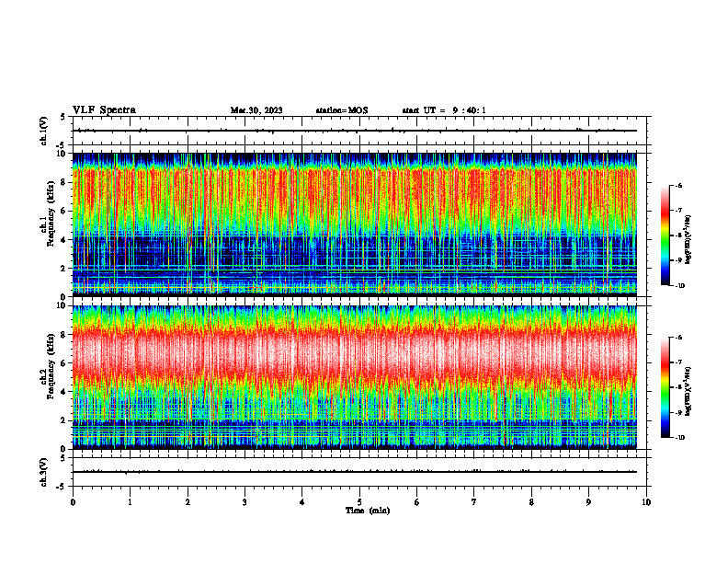
Task: Click the log(PSD) label next to ch.1 color bar
Action: (688, 240)
